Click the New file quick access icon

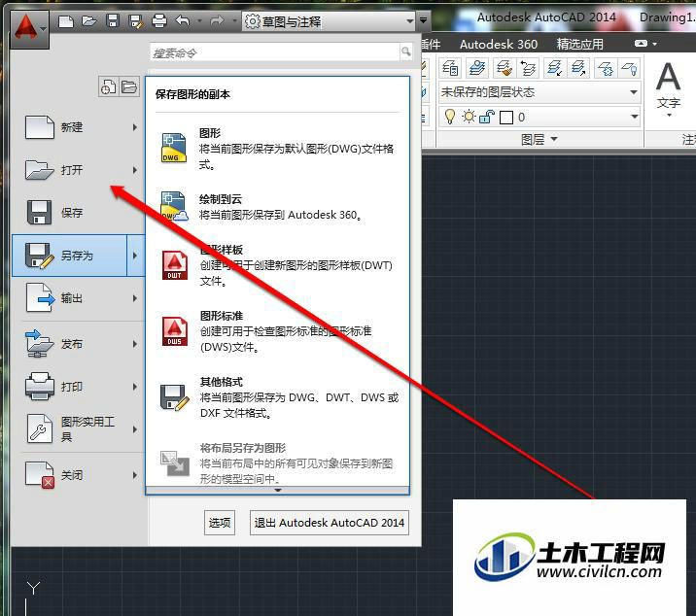pos(66,21)
